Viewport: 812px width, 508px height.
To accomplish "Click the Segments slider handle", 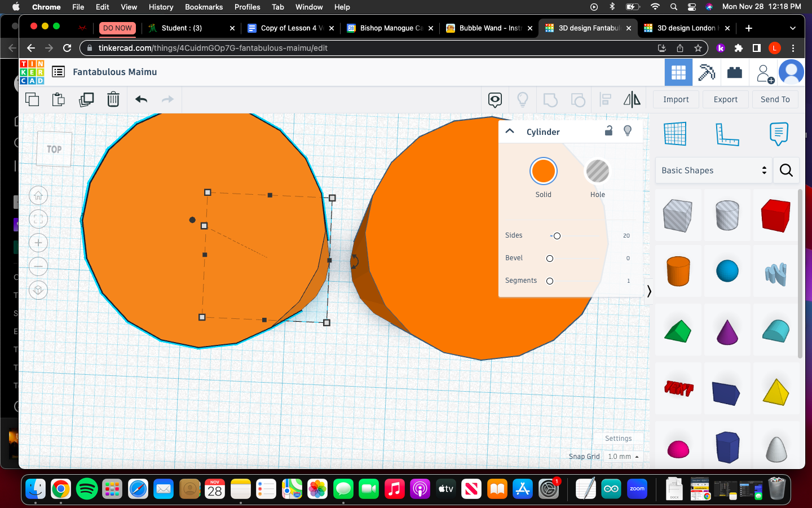I will click(550, 281).
